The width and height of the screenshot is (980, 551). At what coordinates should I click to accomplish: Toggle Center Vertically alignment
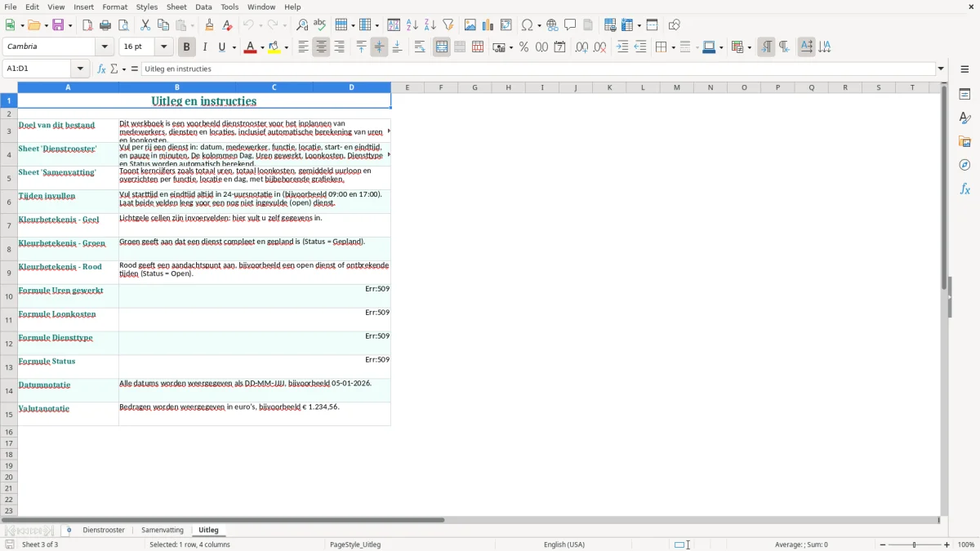379,47
